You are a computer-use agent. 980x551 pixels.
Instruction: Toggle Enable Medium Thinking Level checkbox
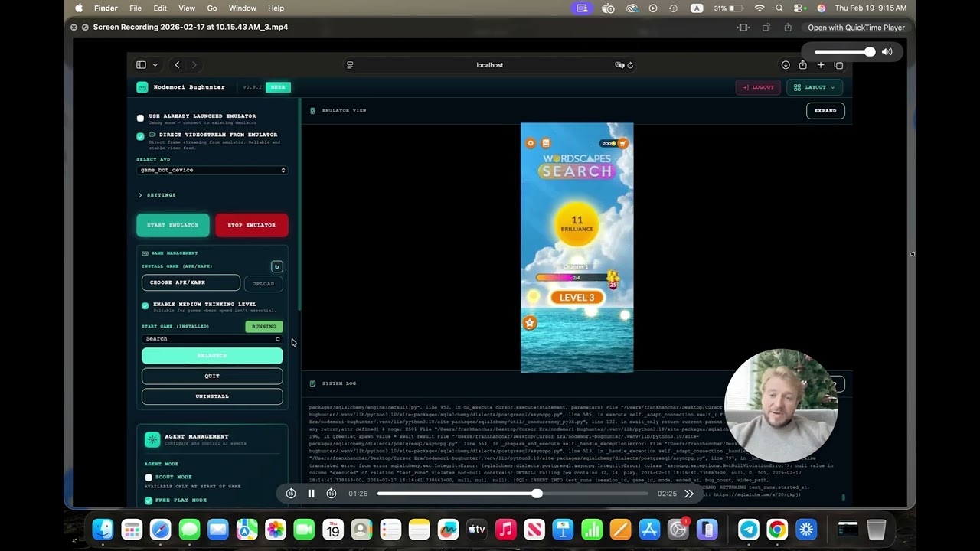[145, 305]
